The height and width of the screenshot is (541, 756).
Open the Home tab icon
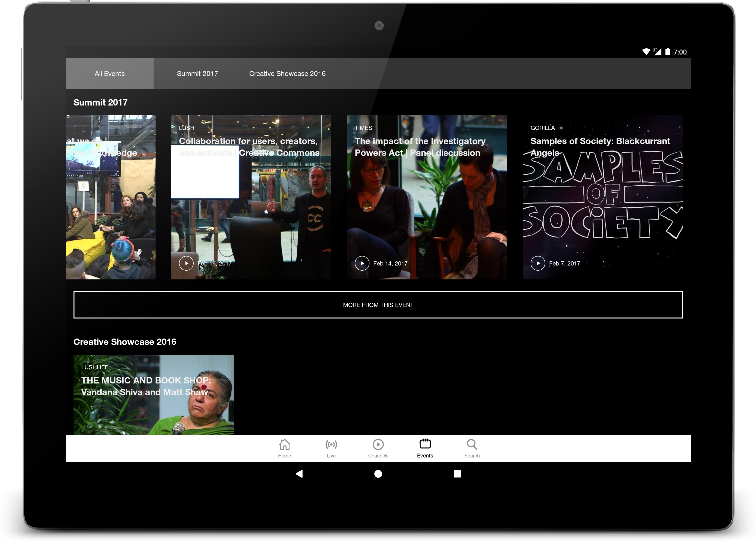pyautogui.click(x=284, y=444)
